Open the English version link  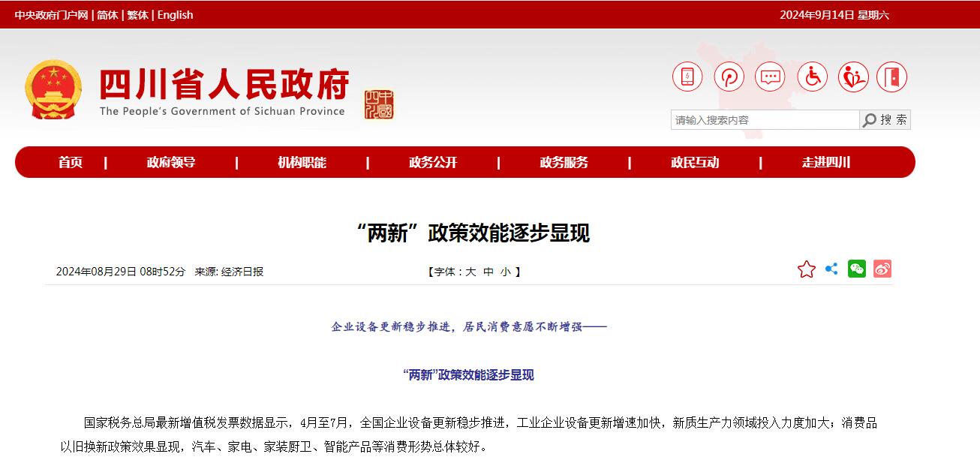click(x=175, y=15)
